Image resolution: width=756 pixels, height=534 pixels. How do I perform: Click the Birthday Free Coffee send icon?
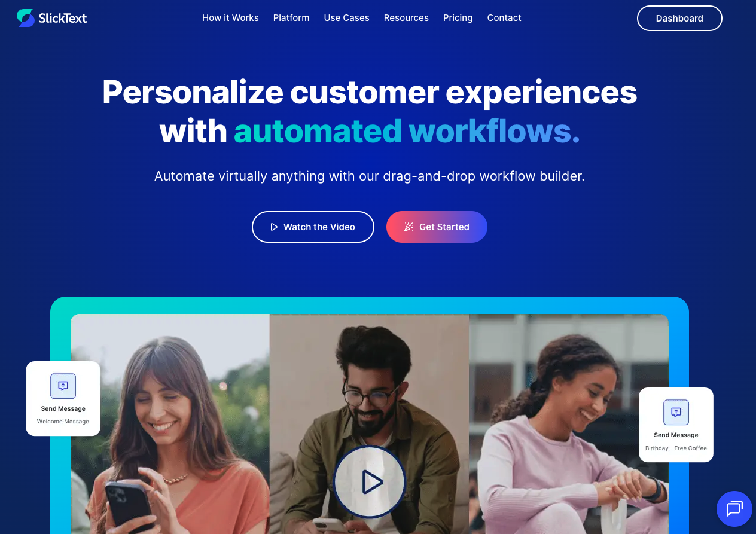(676, 412)
